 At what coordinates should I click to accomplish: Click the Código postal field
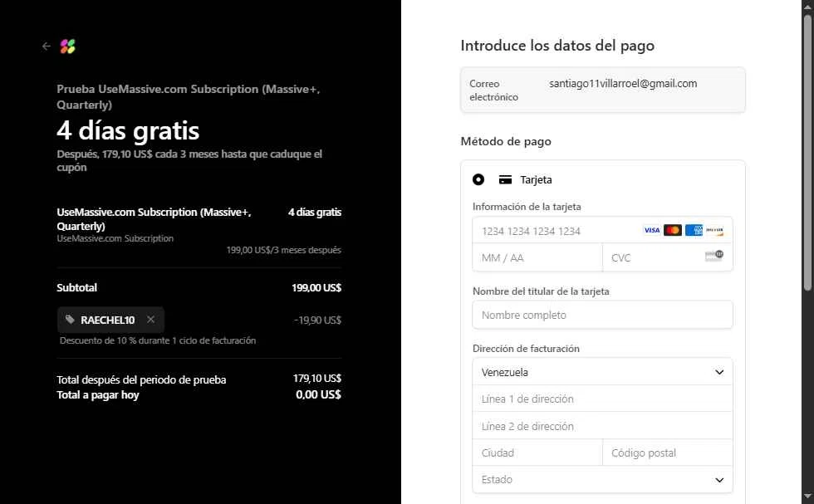click(x=668, y=453)
